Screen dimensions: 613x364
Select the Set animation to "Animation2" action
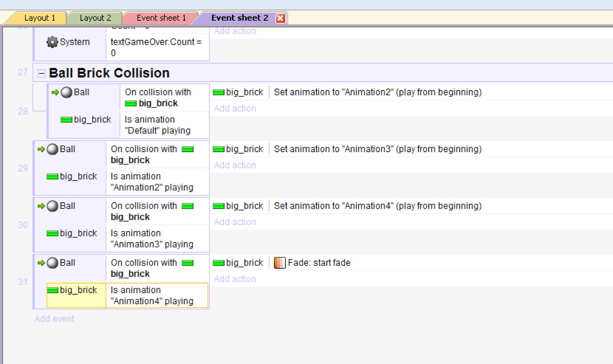(x=378, y=92)
